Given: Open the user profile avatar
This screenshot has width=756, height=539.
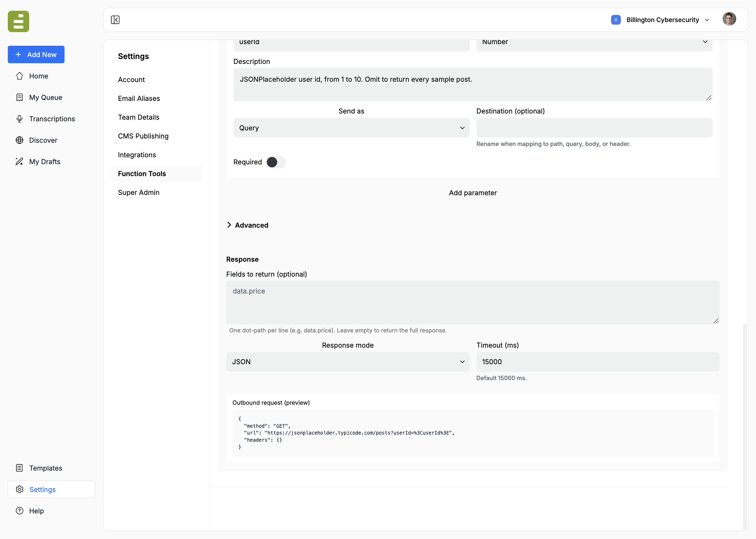Looking at the screenshot, I should 729,19.
